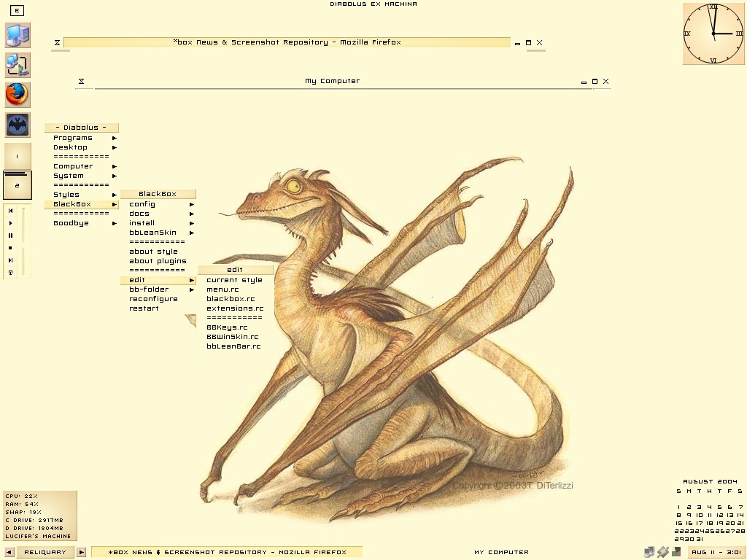Minimize the Firefox window

[517, 43]
